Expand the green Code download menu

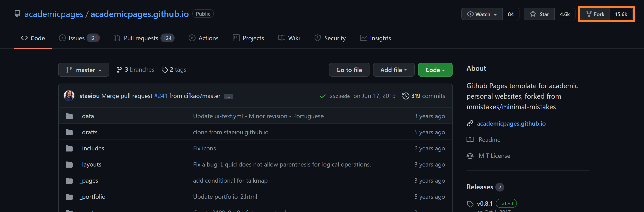coord(435,70)
